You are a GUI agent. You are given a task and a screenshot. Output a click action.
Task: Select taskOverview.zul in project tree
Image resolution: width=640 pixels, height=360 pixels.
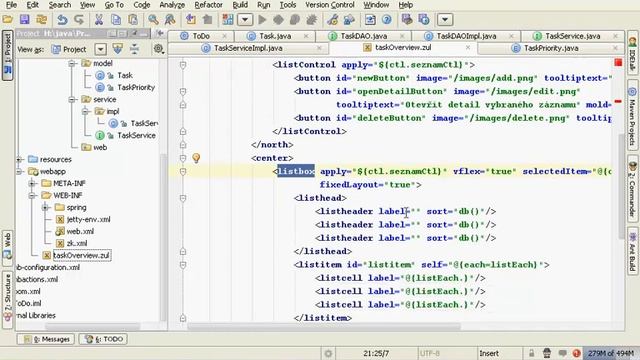tap(81, 256)
